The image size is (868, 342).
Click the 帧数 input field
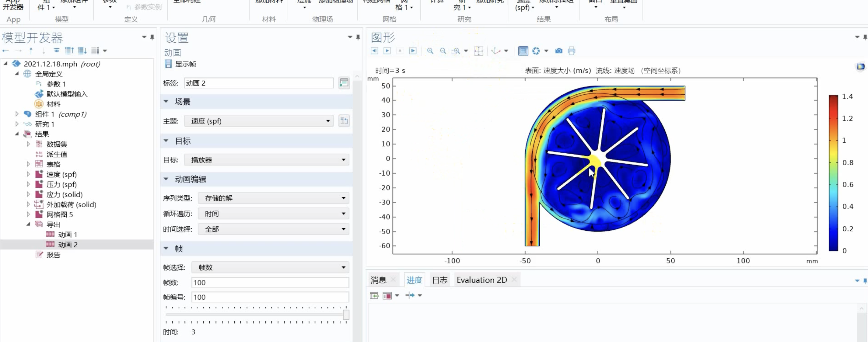(x=270, y=283)
